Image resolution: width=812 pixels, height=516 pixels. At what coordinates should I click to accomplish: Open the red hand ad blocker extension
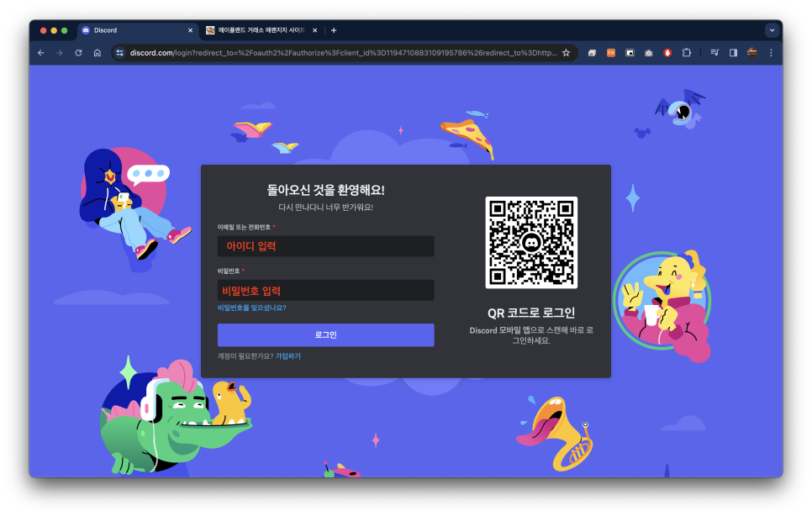point(667,53)
